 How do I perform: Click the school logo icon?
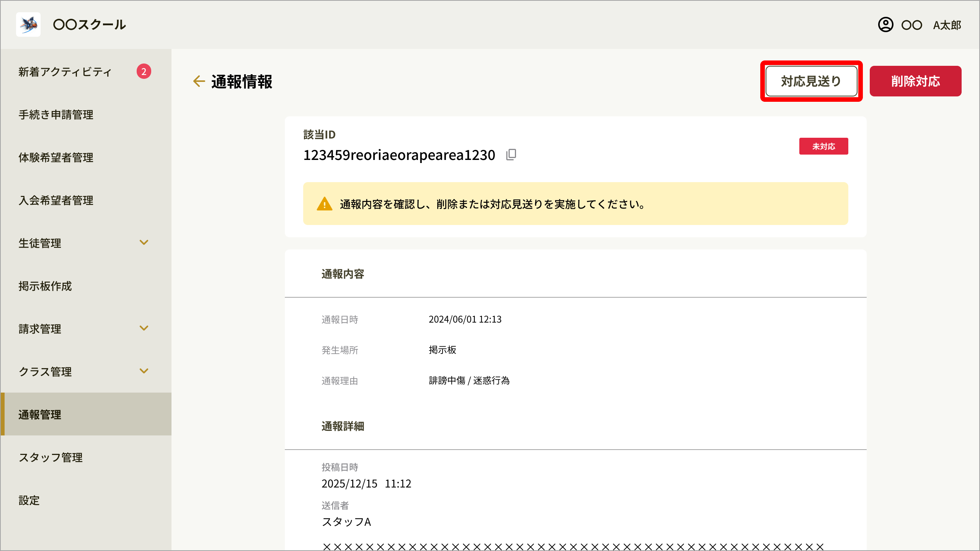pyautogui.click(x=28, y=24)
